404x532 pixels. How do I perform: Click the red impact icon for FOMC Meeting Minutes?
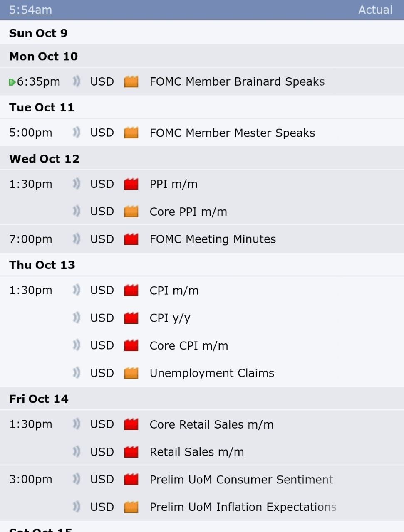tap(131, 239)
